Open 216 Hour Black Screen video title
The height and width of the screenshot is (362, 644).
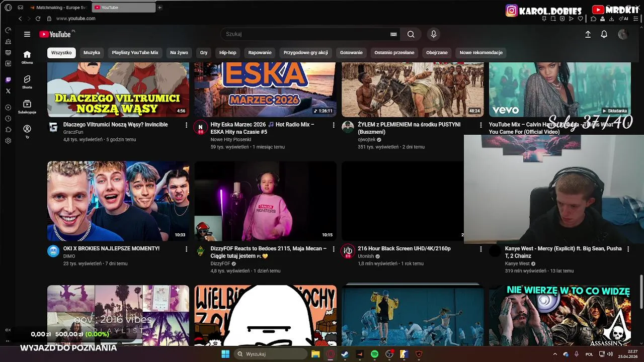click(x=404, y=248)
